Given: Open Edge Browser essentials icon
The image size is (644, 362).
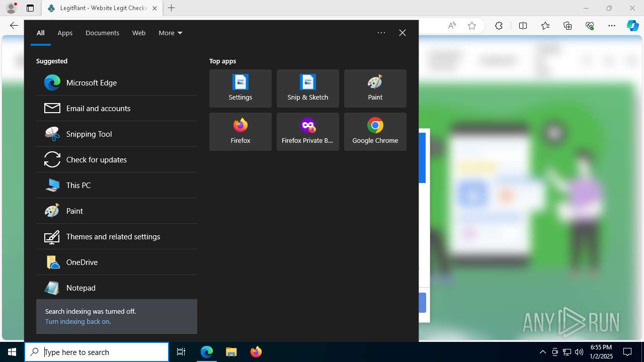Looking at the screenshot, I should pyautogui.click(x=590, y=26).
